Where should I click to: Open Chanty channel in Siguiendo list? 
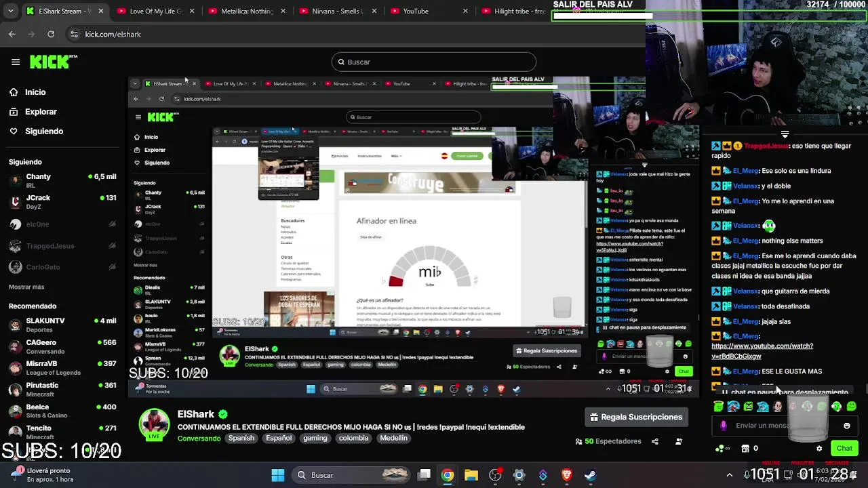(x=62, y=180)
